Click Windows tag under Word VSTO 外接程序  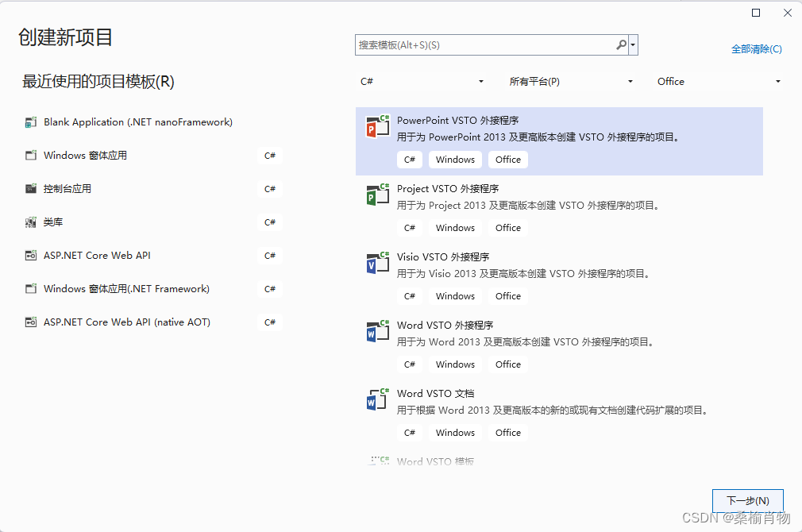pyautogui.click(x=455, y=364)
